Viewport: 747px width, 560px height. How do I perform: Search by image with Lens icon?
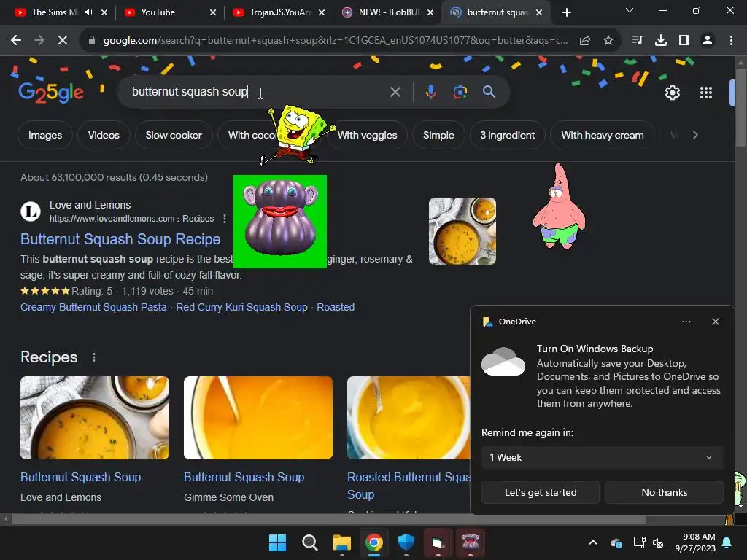[460, 92]
